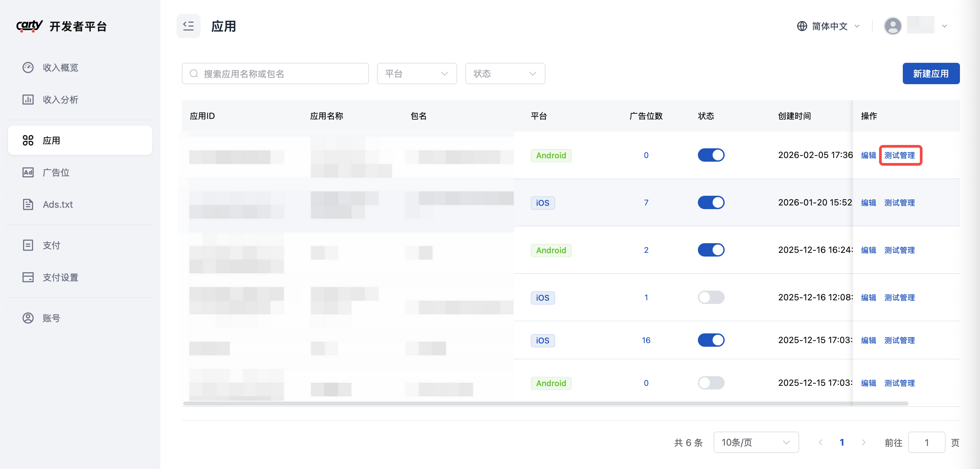
Task: Open the 支付 menu item
Action: tap(51, 245)
